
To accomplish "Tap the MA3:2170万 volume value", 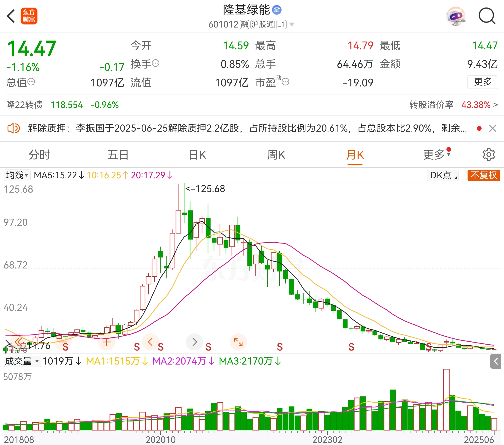I will (250, 361).
